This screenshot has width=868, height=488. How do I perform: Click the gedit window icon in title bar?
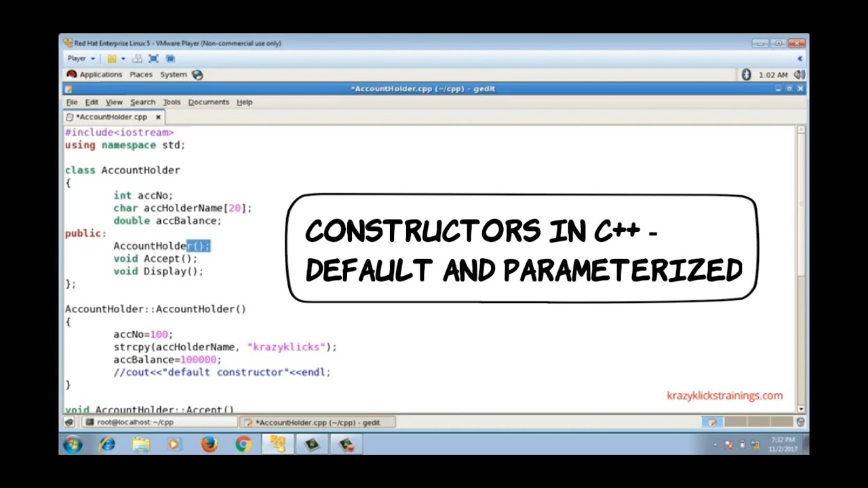point(68,89)
